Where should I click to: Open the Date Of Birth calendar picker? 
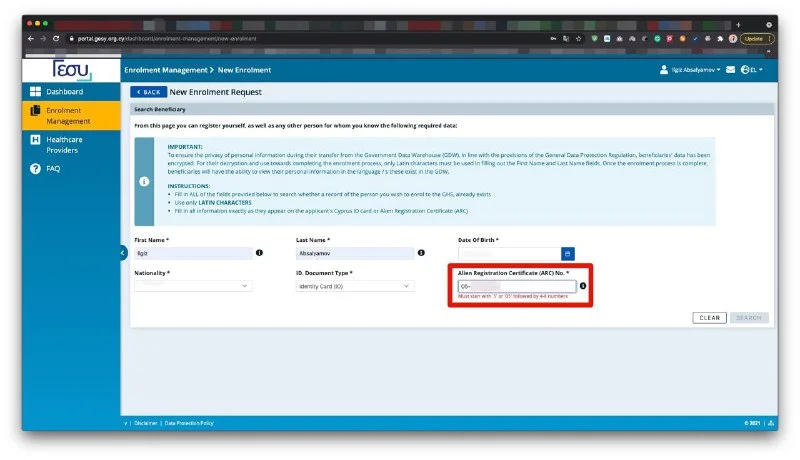pos(567,253)
